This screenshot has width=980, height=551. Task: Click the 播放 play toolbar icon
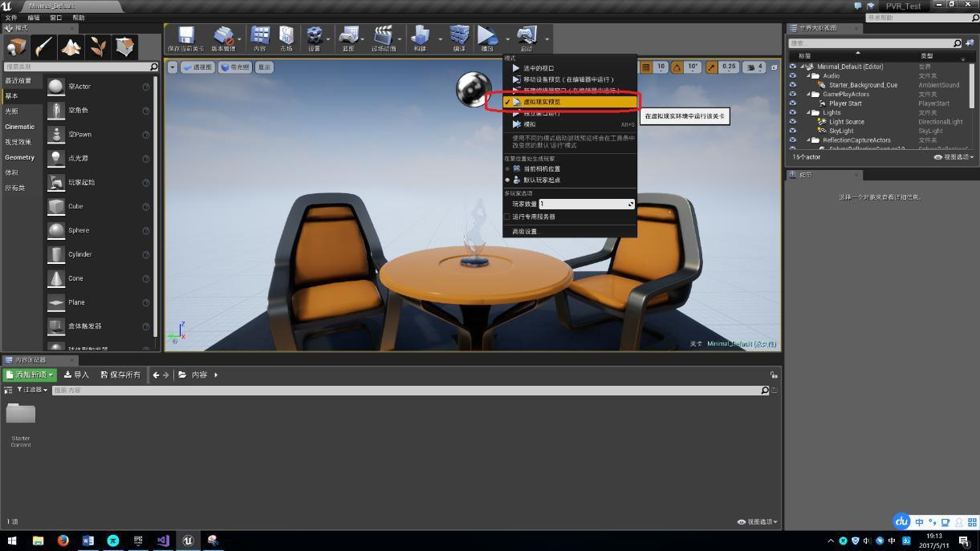487,35
